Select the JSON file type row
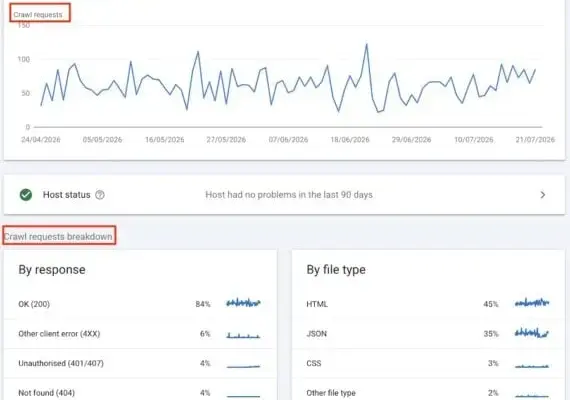 tap(428, 334)
